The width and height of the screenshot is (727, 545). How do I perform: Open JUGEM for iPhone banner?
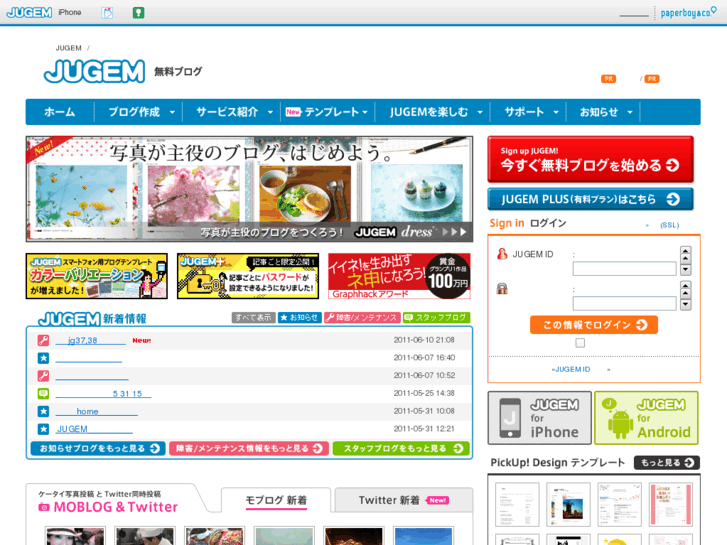540,418
